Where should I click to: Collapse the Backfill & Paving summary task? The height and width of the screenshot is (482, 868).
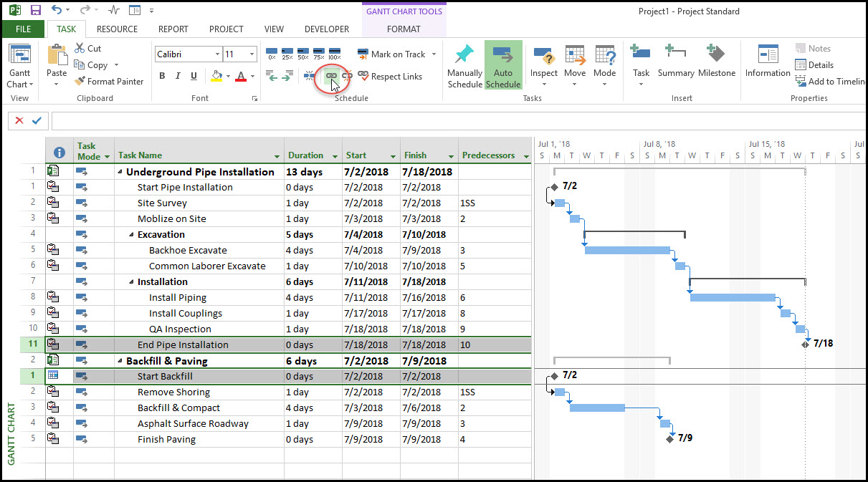tap(120, 361)
